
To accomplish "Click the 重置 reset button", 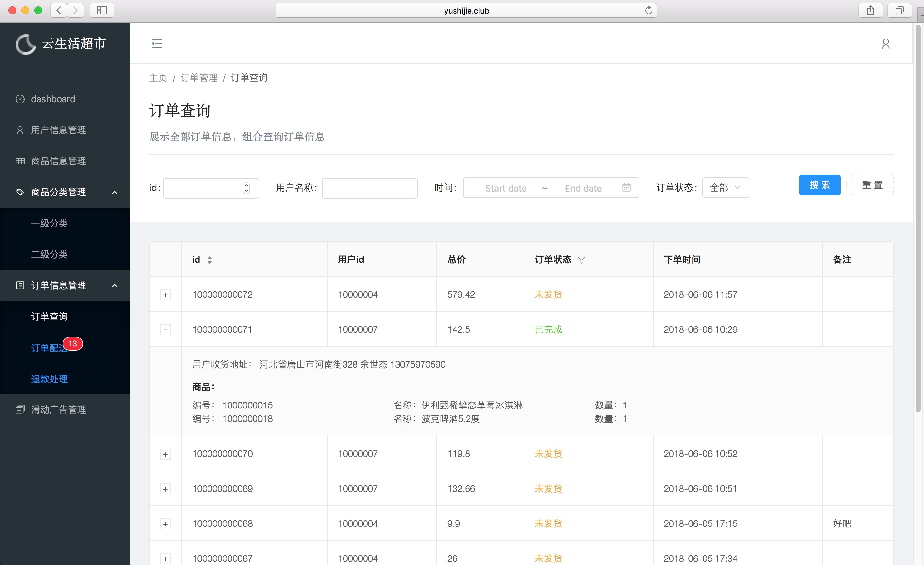I will [x=872, y=185].
